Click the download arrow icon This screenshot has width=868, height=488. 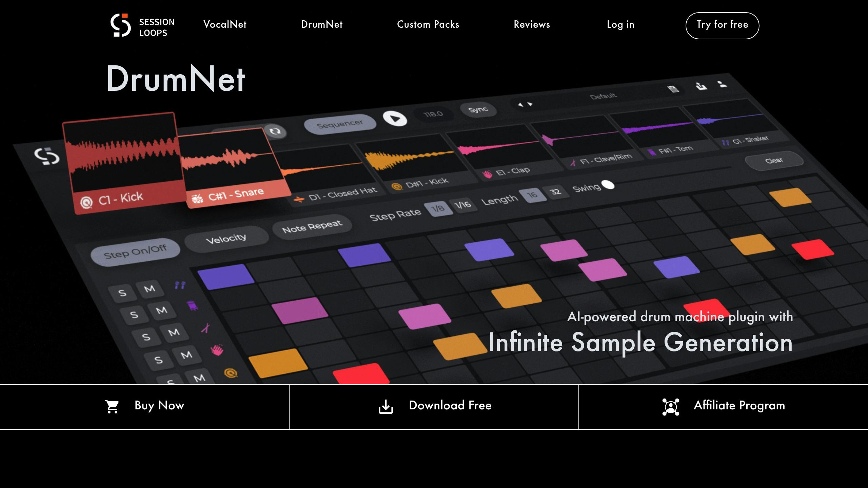(x=386, y=407)
